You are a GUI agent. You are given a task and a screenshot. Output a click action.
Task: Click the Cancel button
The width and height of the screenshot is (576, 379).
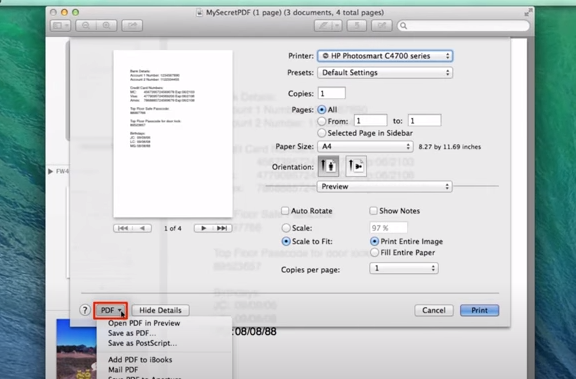click(x=434, y=310)
